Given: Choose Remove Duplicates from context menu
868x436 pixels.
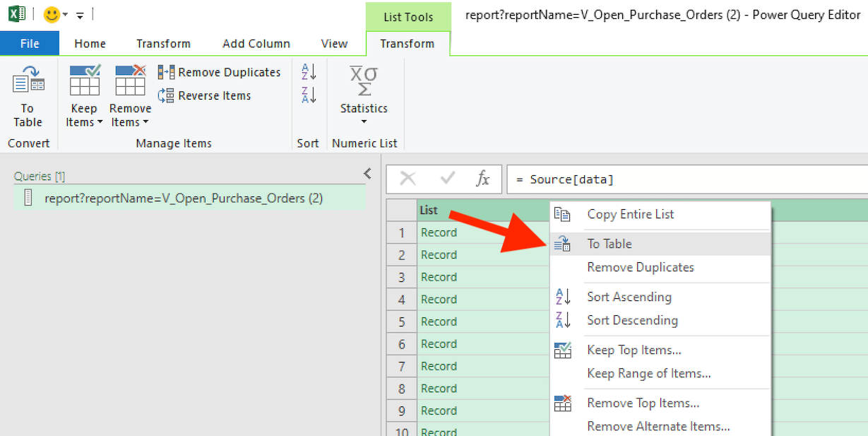Looking at the screenshot, I should pos(641,267).
